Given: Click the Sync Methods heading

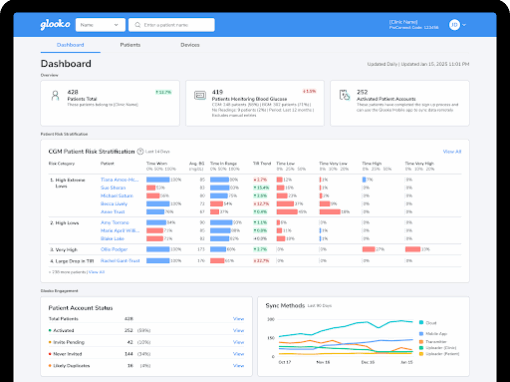Looking at the screenshot, I should (x=285, y=305).
